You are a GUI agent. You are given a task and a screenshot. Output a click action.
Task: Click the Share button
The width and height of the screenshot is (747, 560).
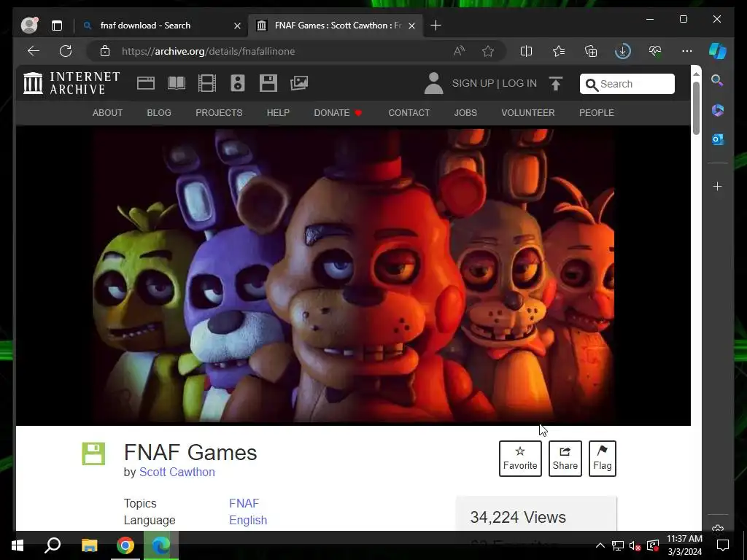click(x=565, y=459)
